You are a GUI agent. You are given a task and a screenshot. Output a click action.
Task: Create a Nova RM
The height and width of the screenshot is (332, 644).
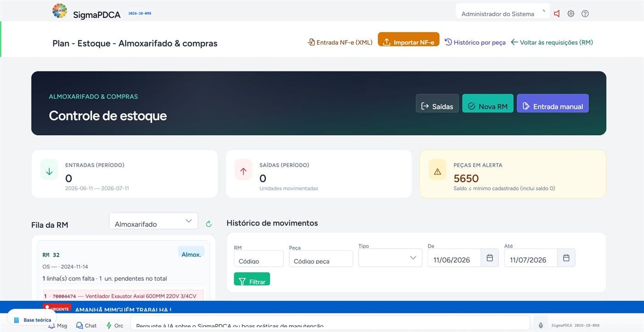488,104
